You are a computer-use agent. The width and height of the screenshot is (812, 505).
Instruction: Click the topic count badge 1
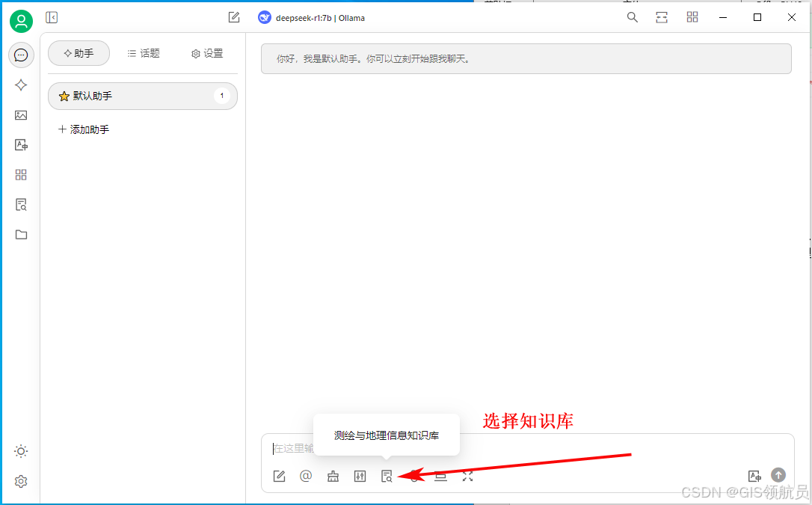(x=222, y=96)
